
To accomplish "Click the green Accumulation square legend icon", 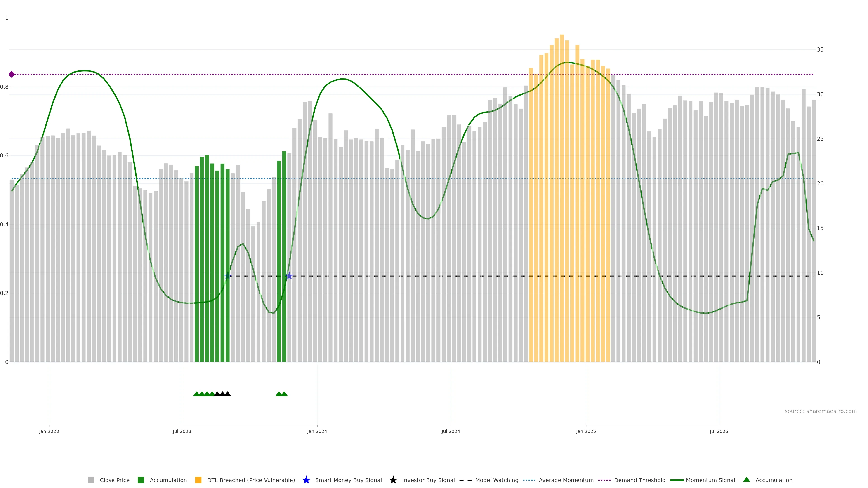I will pyautogui.click(x=141, y=480).
